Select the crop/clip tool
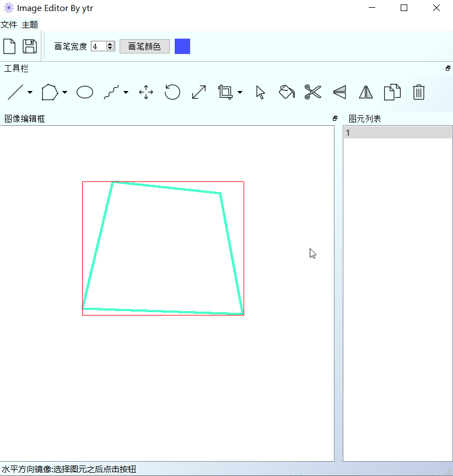This screenshot has height=476, width=453. click(225, 92)
